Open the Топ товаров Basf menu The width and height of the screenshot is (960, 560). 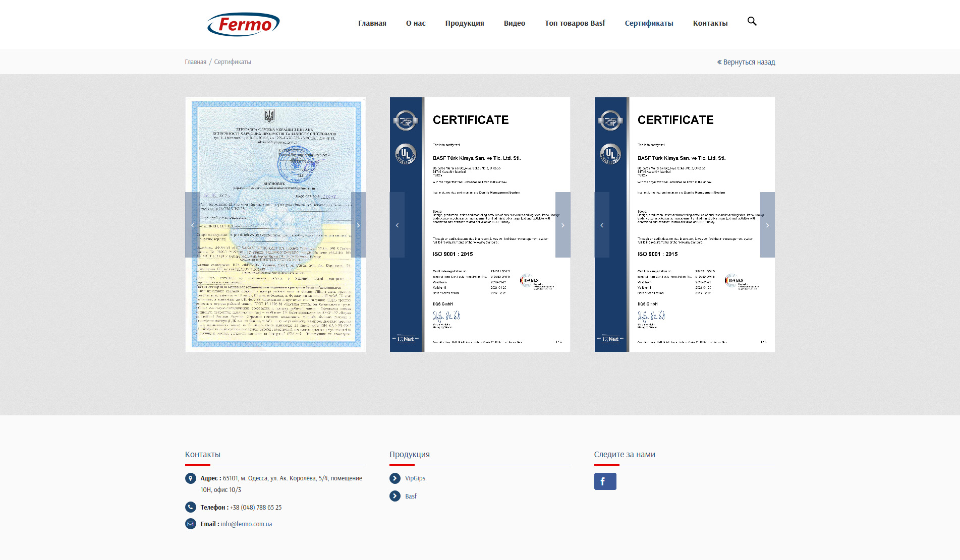pyautogui.click(x=575, y=23)
